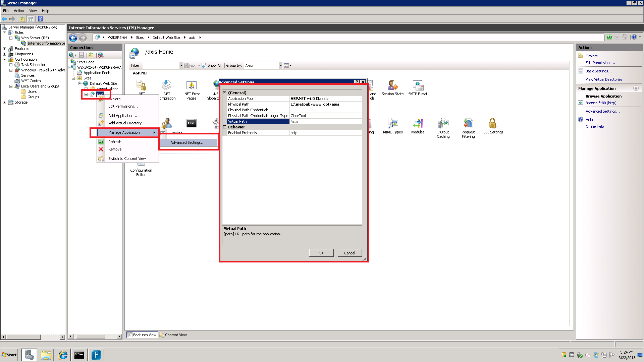Viewport: 644px width, 362px height.
Task: Click the Basic Settings… action link
Action: pos(598,71)
